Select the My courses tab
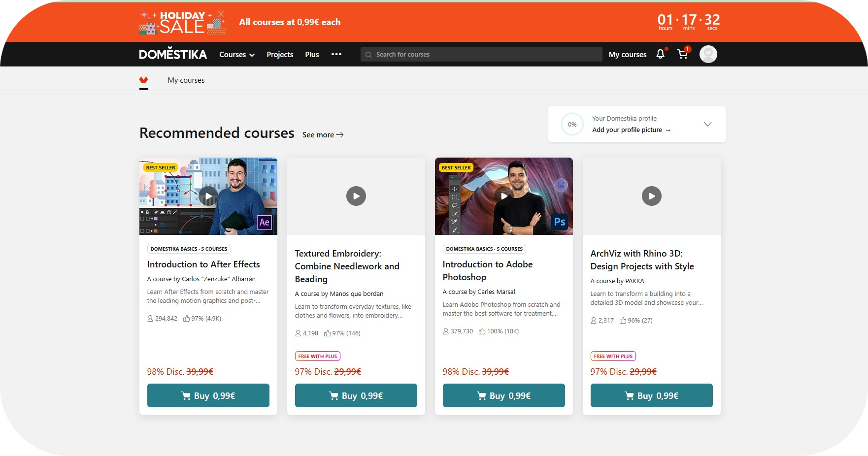Screen dimensions: 868x456 [x=186, y=80]
